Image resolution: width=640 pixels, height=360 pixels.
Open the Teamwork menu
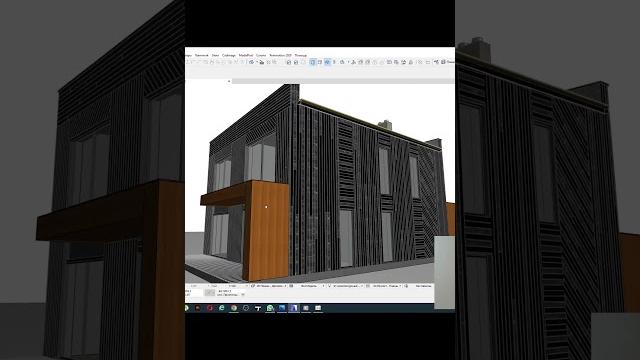(x=202, y=55)
